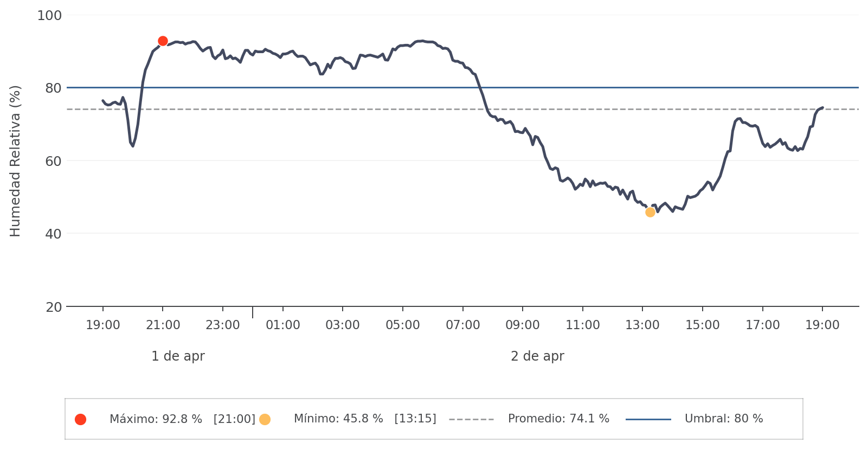Select the 'Mínimo: 45.8 %' legend label
This screenshot has height=449, width=868.
point(338,419)
